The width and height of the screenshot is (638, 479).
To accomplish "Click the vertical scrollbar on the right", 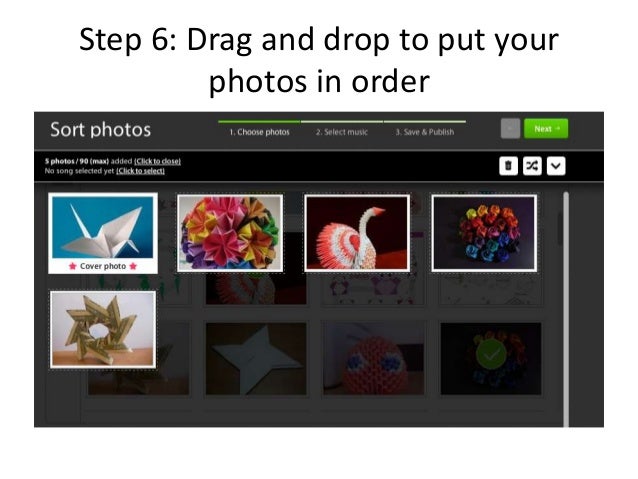I will click(x=566, y=309).
